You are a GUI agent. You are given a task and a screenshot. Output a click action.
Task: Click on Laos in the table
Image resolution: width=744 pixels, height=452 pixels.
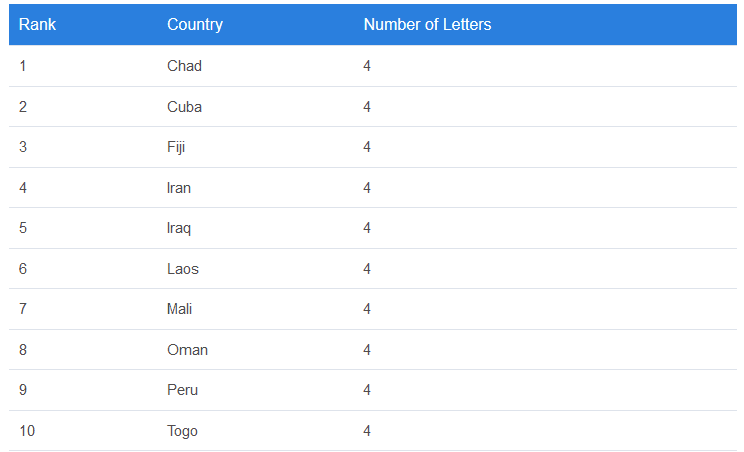pyautogui.click(x=183, y=269)
